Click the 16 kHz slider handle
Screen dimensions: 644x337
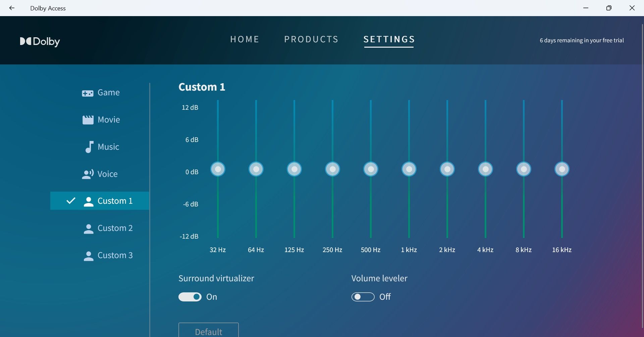(x=562, y=169)
